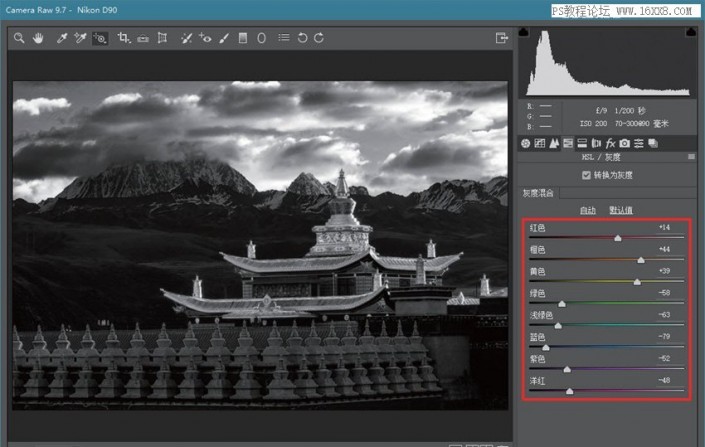Open the Tone Curve panel tab

coord(540,143)
